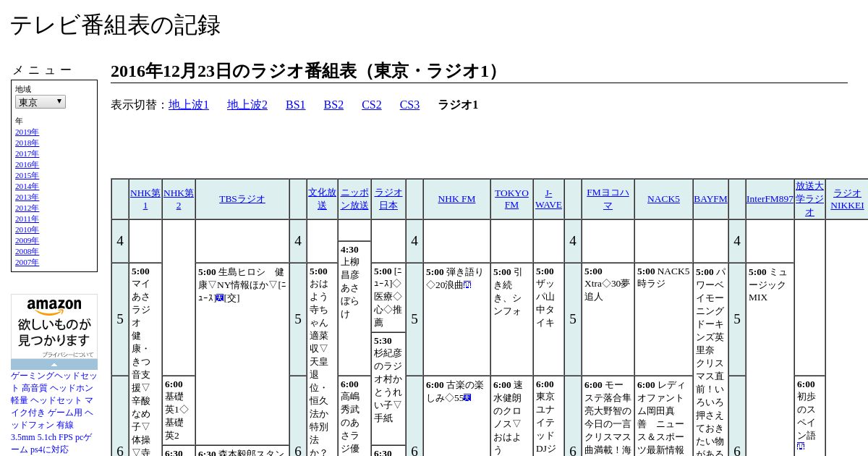
Task: Select the 5:00 Xtra 30夢追人 program cell
Action: (608, 318)
